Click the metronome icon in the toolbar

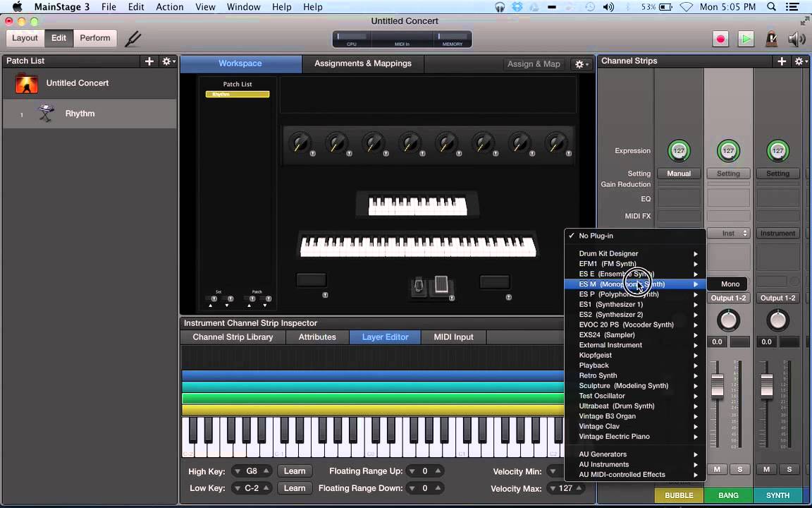click(x=771, y=39)
